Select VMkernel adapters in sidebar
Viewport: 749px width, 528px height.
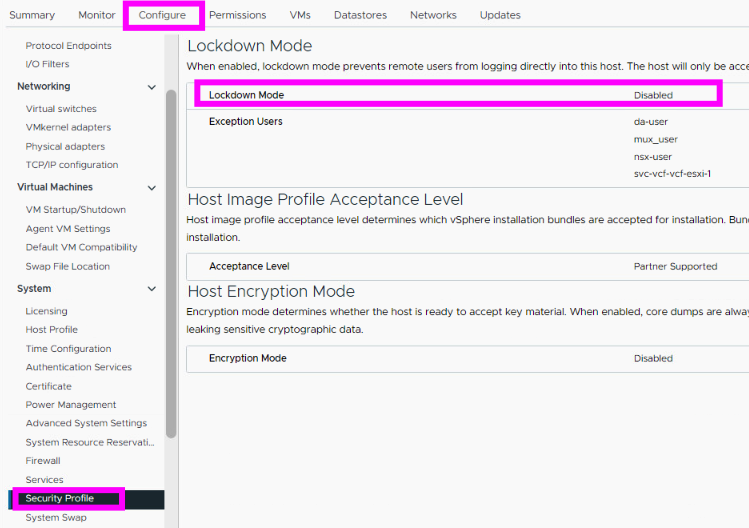tap(68, 128)
